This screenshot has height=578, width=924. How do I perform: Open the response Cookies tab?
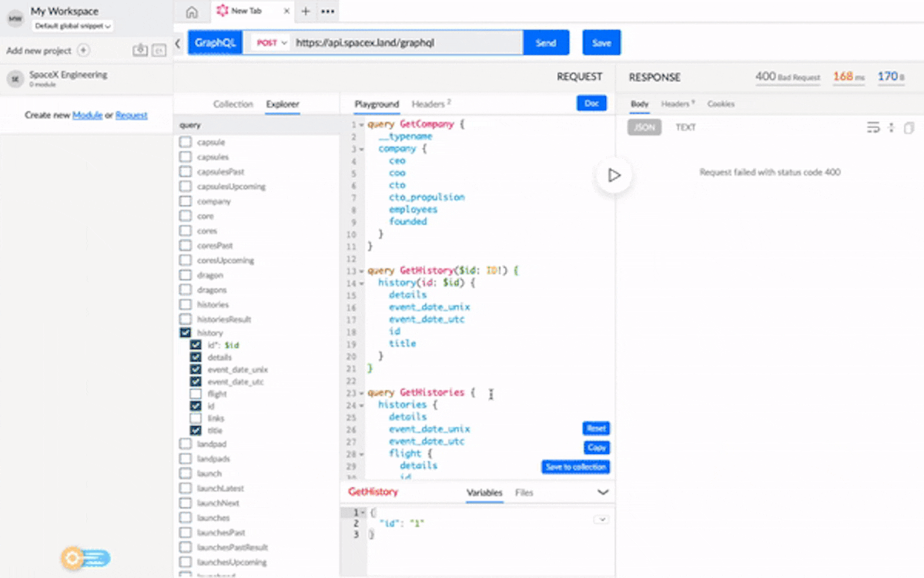tap(721, 104)
